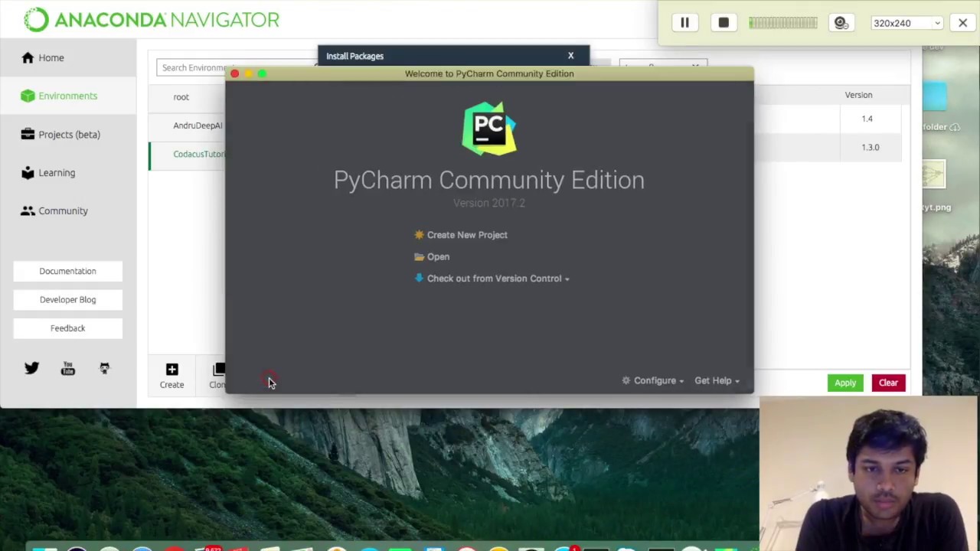Create a new Anaconda environment
This screenshot has height=551, width=980.
171,376
